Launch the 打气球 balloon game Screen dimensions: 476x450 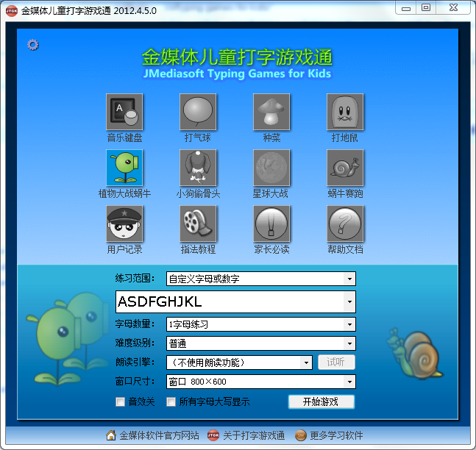click(x=198, y=112)
